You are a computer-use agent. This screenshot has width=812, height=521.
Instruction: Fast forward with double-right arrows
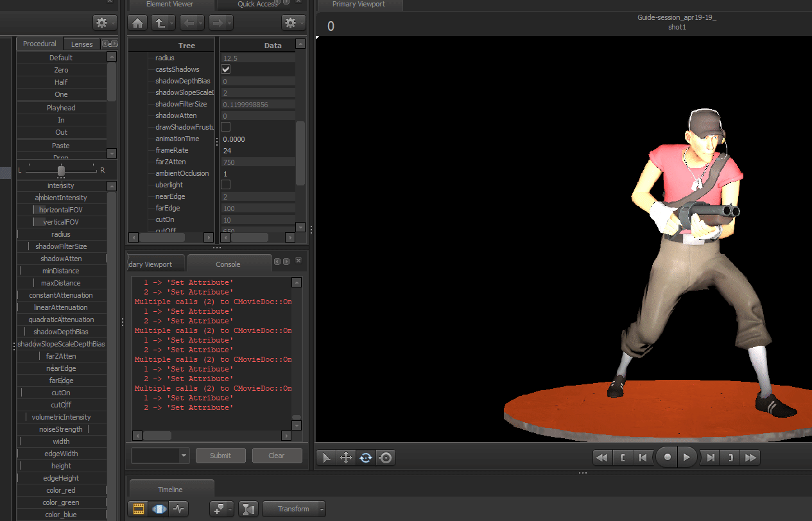click(x=751, y=457)
